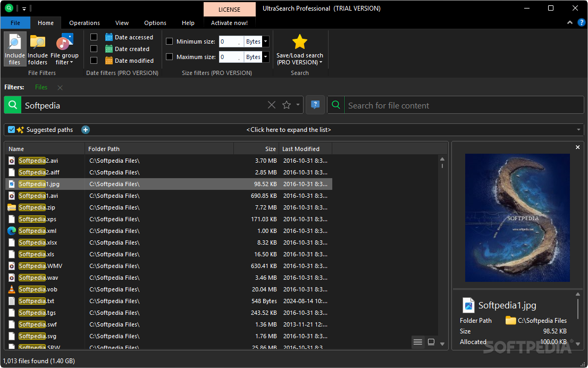Click the Activate now! tab
Screen dimensions: 588x368
[x=230, y=23]
